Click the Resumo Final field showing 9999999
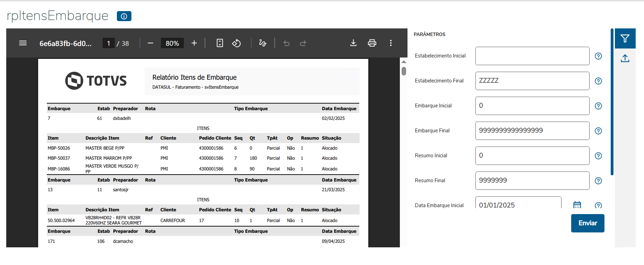Image resolution: width=644 pixels, height=265 pixels. (x=532, y=181)
